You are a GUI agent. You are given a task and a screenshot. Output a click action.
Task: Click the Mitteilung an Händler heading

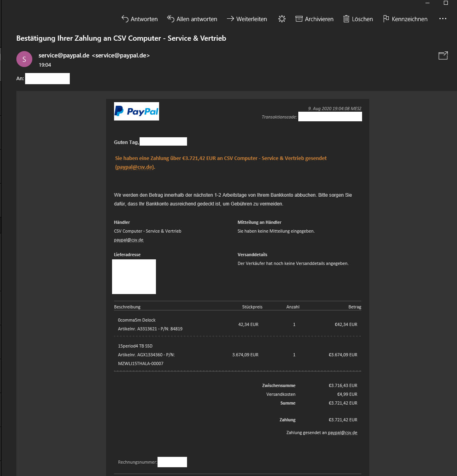point(260,222)
